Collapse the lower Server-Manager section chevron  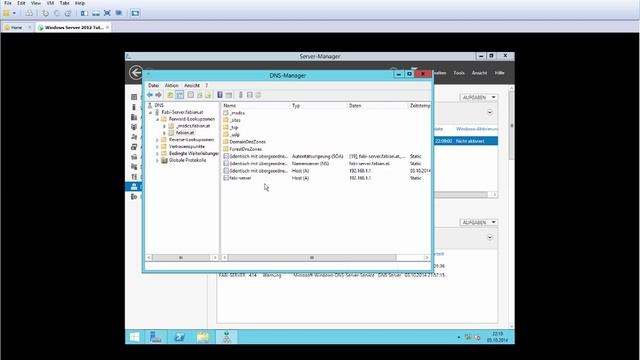pyautogui.click(x=490, y=237)
